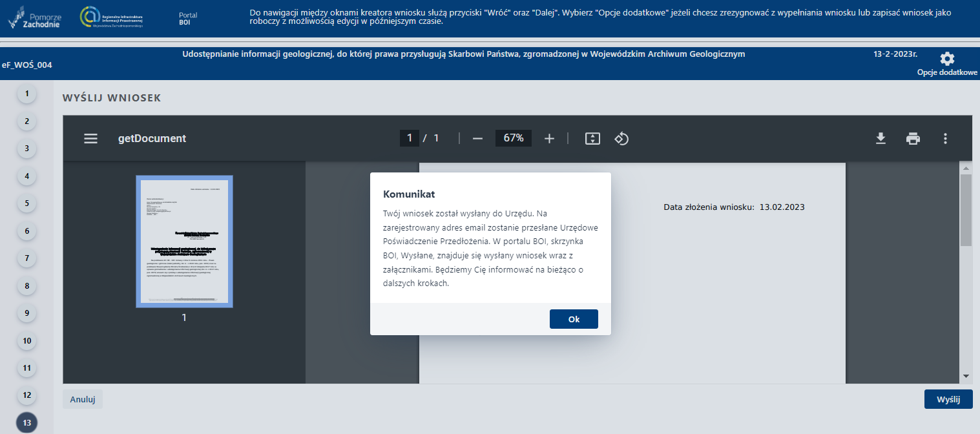Click the zoom out minus icon
This screenshot has width=980, height=434.
(477, 138)
